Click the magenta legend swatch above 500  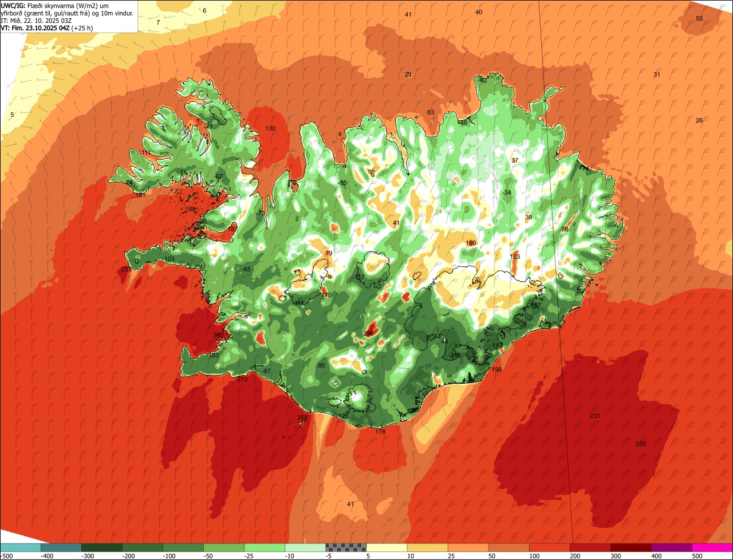(x=712, y=547)
